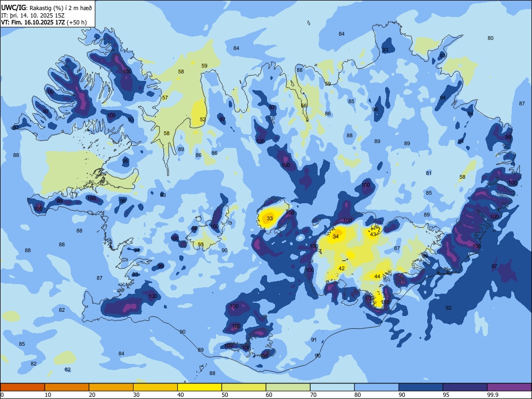Image resolution: width=532 pixels, height=399 pixels.
Task: Click the dark orange 0–10 legend swatch
Action: 22,387
